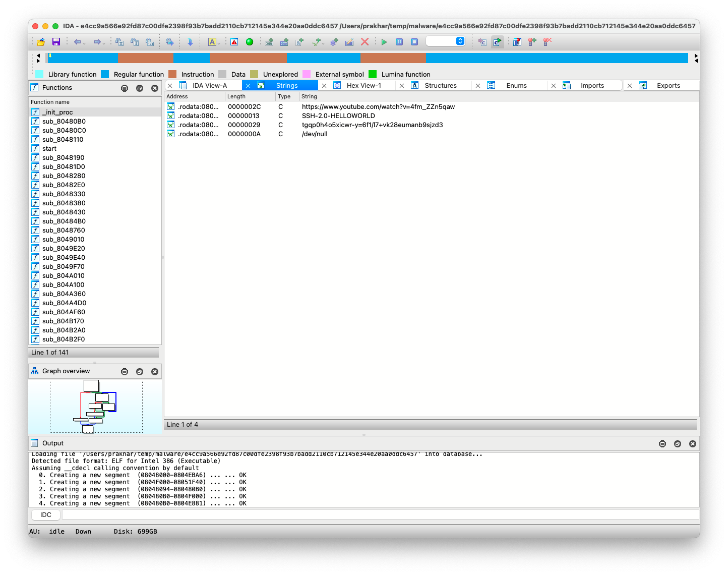
Task: Stop the debugged process
Action: pyautogui.click(x=414, y=42)
